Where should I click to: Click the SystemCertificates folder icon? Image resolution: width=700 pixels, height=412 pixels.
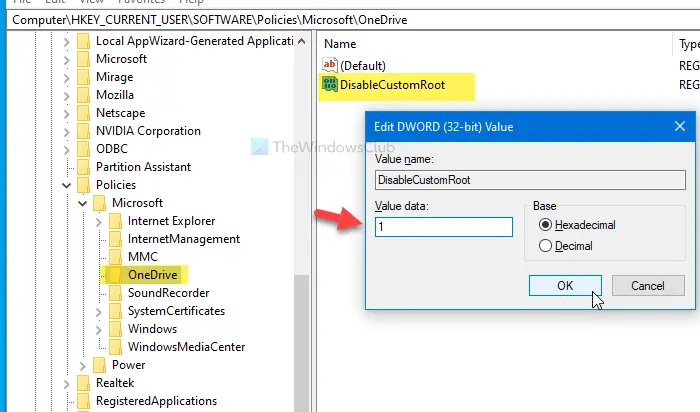[x=115, y=311]
